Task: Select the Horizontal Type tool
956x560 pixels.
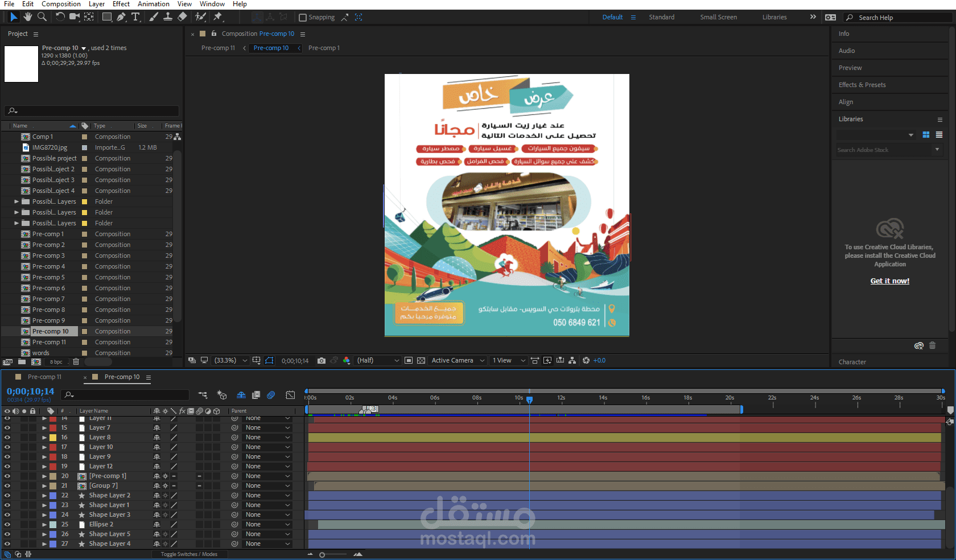Action: 135,17
